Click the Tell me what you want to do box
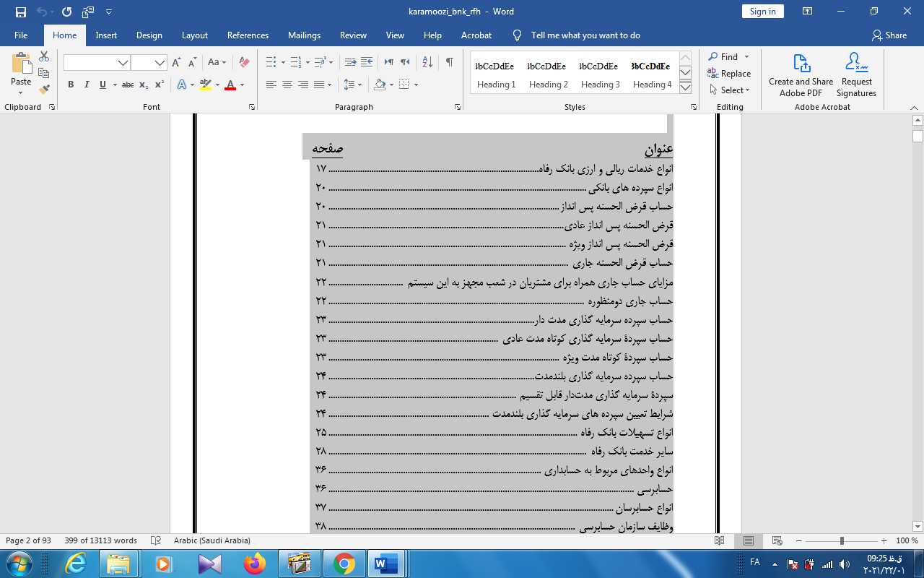This screenshot has width=924, height=578. coord(585,35)
